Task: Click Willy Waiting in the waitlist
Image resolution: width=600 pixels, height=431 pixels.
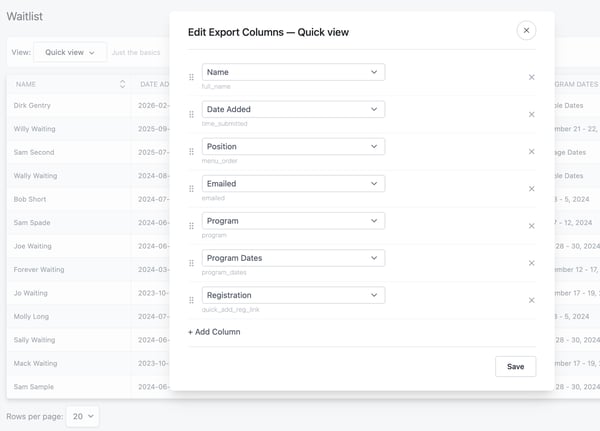Action: click(34, 129)
